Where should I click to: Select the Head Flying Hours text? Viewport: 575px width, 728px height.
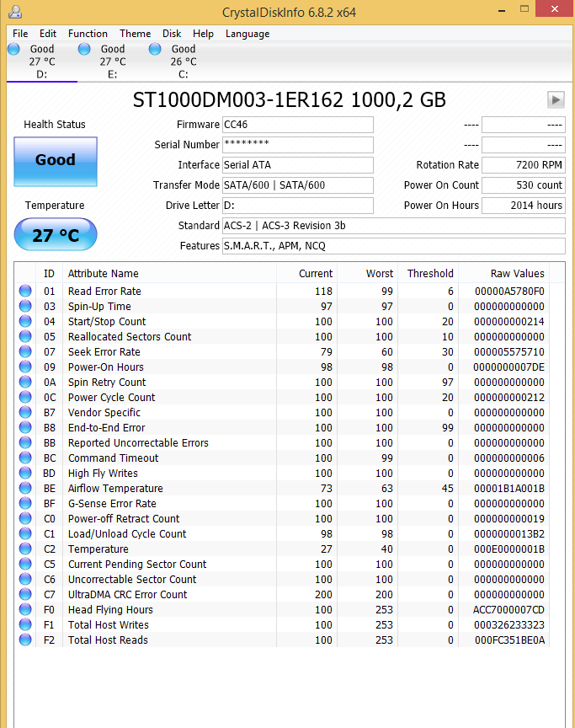[110, 609]
